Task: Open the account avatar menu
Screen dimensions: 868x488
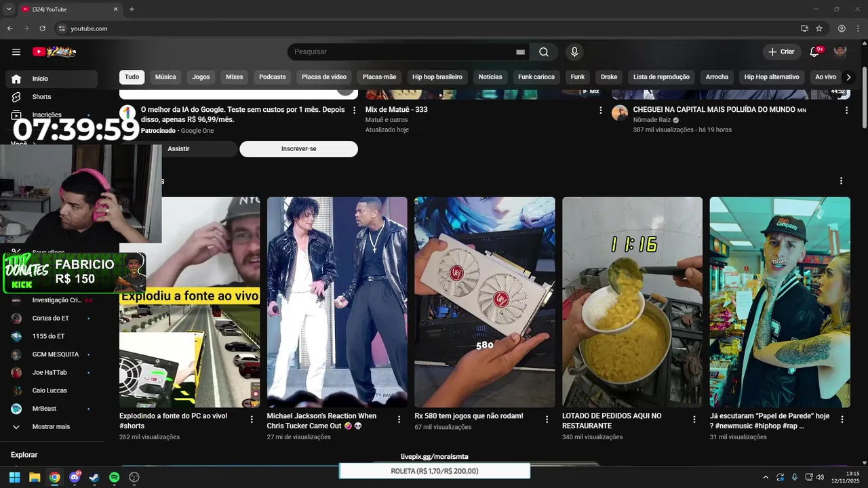Action: (x=840, y=52)
